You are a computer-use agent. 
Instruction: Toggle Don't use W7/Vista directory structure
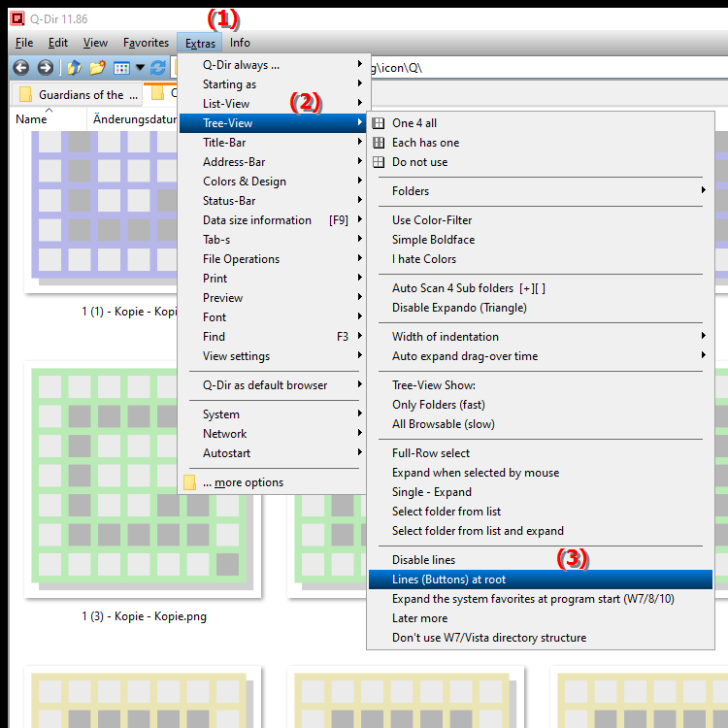[541, 638]
